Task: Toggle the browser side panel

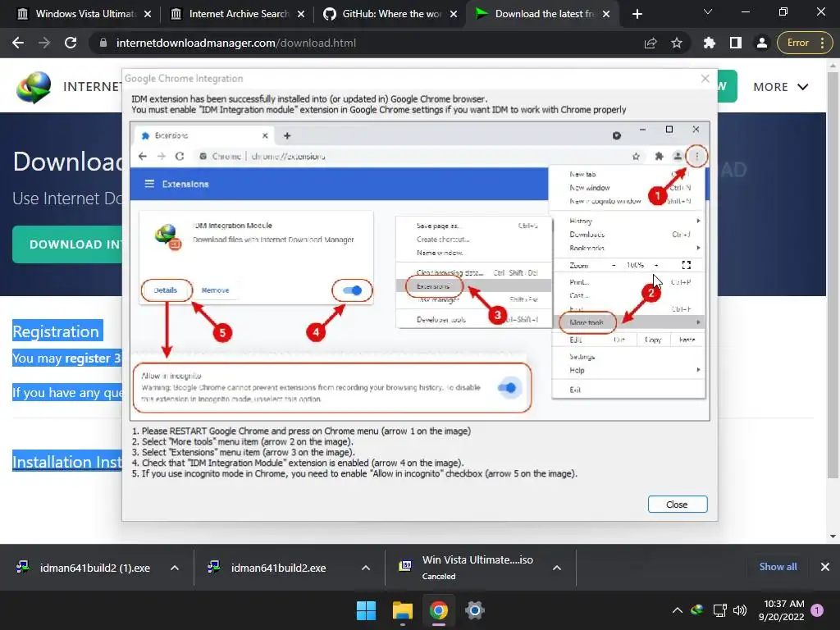Action: 736,43
